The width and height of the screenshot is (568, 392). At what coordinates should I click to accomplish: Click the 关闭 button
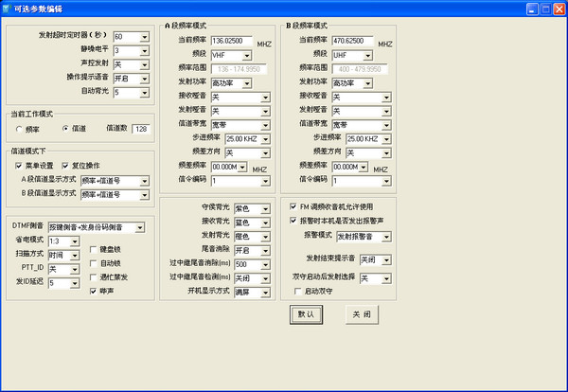pyautogui.click(x=362, y=313)
